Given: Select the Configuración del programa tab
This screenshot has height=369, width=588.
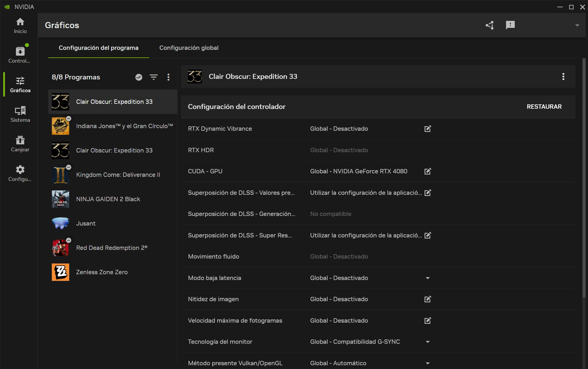Looking at the screenshot, I should click(98, 48).
